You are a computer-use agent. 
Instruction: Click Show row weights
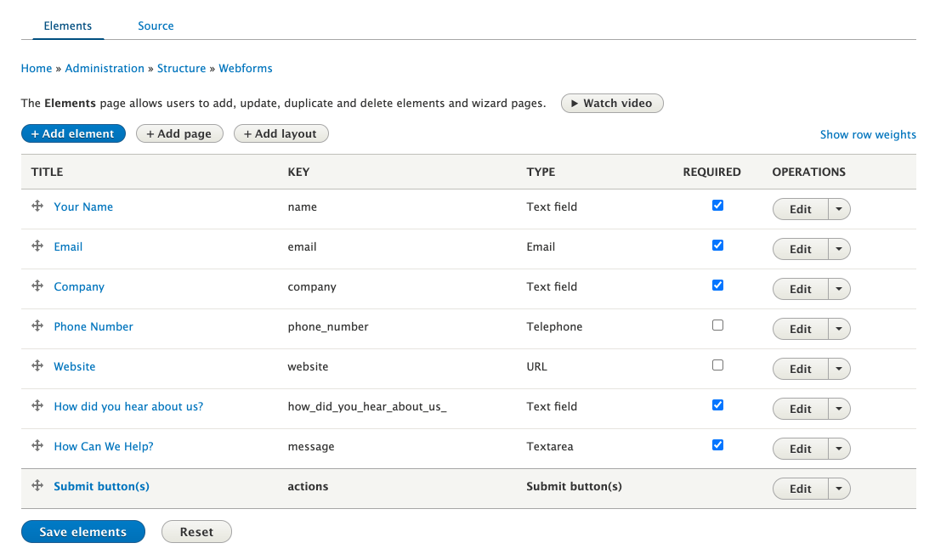[x=868, y=134]
